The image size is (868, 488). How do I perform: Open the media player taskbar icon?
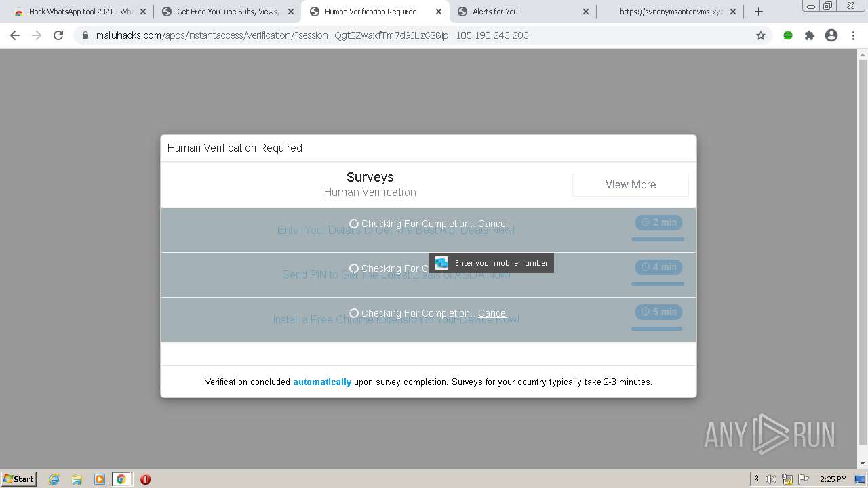tap(100, 479)
